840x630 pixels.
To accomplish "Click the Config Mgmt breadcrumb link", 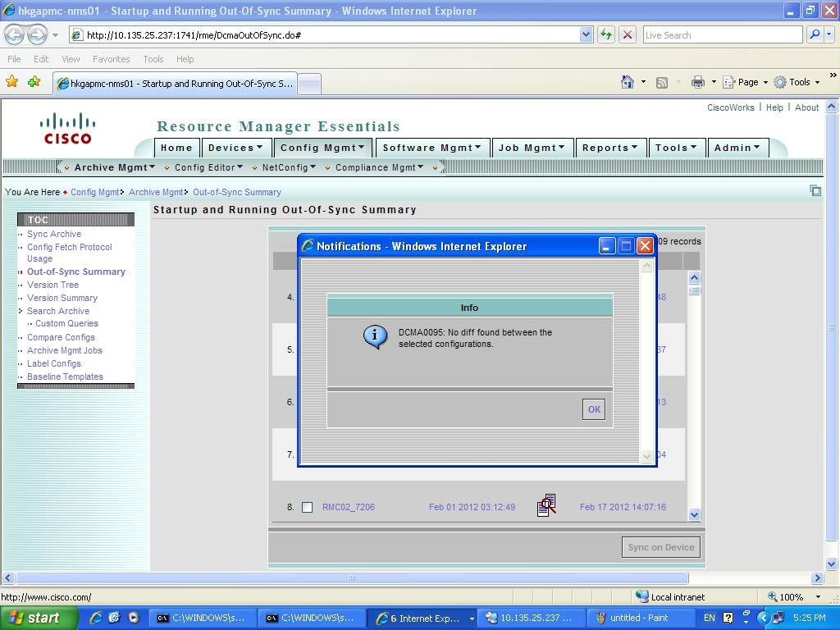I will pyautogui.click(x=95, y=192).
